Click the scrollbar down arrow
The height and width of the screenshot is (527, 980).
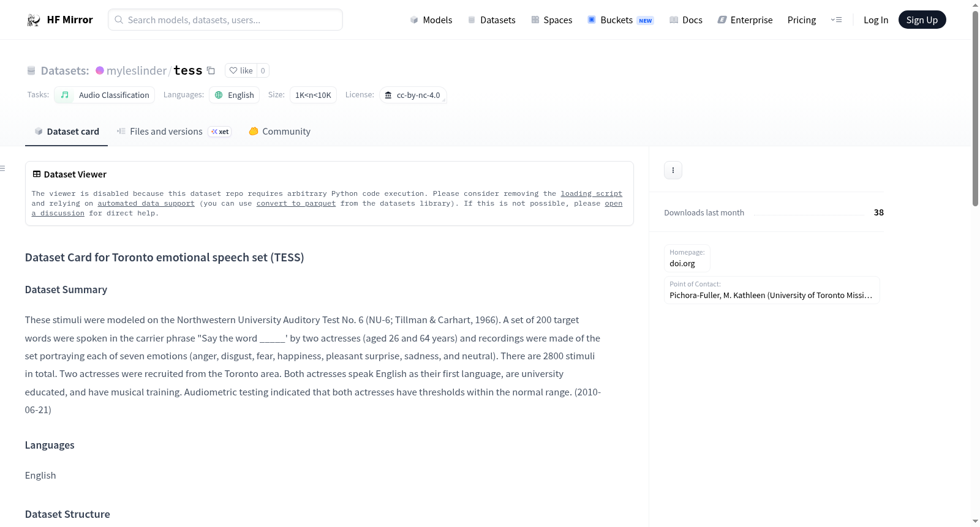[975, 521]
